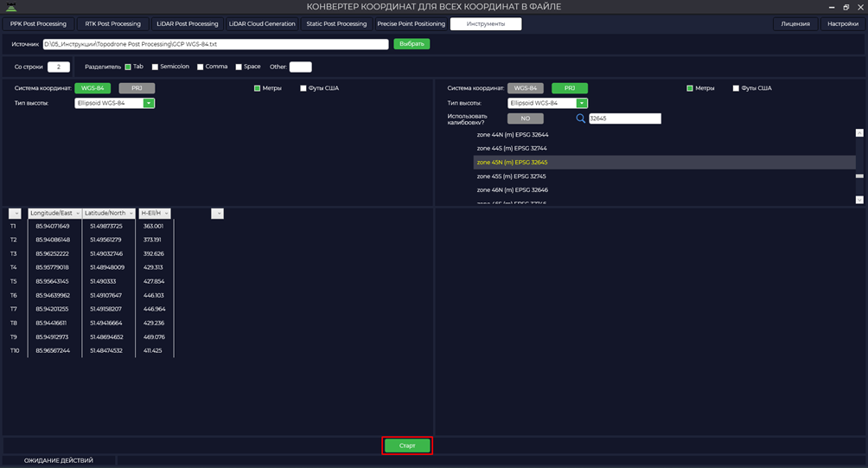Select zone 46N (m) EPSG 32646

click(513, 190)
